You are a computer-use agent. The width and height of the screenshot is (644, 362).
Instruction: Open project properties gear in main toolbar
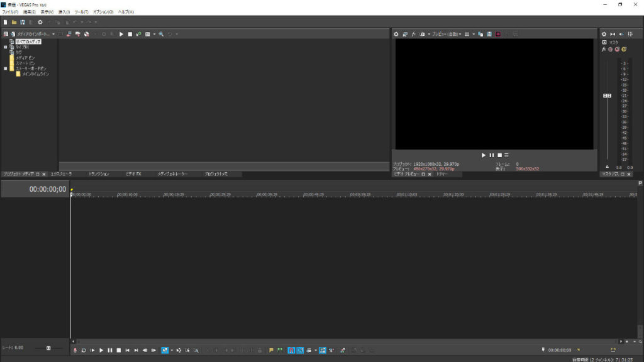click(40, 22)
